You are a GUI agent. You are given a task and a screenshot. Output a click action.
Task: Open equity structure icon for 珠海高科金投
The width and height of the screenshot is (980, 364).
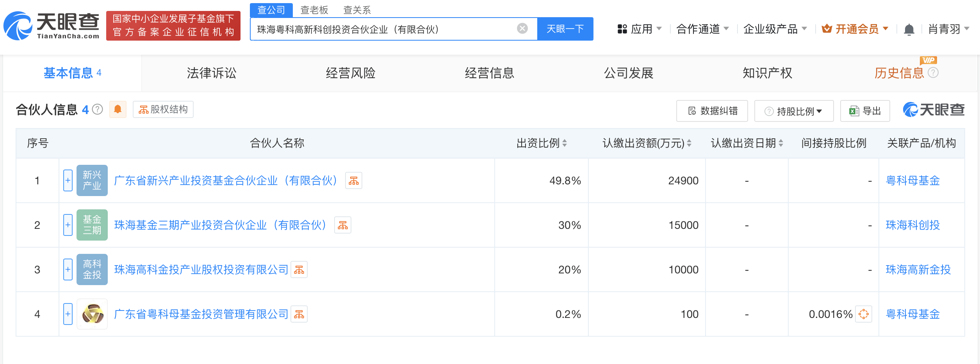[x=299, y=269]
